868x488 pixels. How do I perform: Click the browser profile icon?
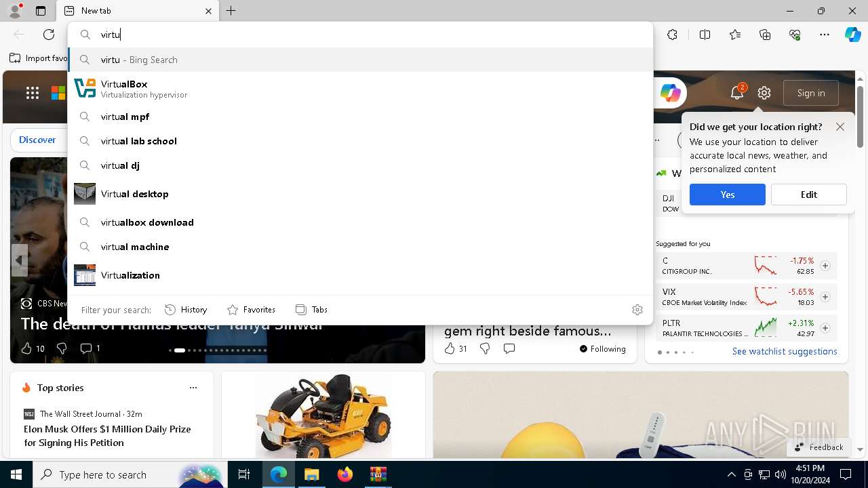point(15,10)
